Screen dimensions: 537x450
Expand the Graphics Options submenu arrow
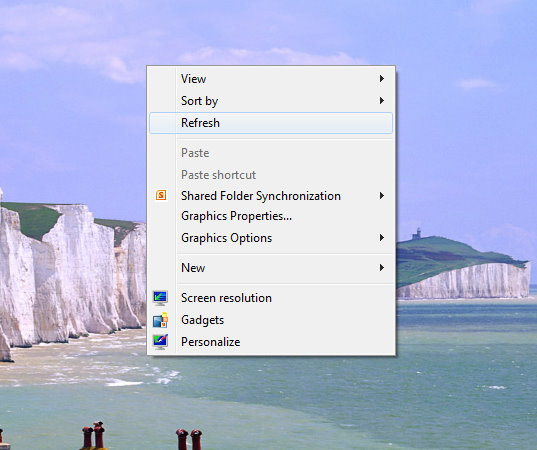[x=382, y=238]
